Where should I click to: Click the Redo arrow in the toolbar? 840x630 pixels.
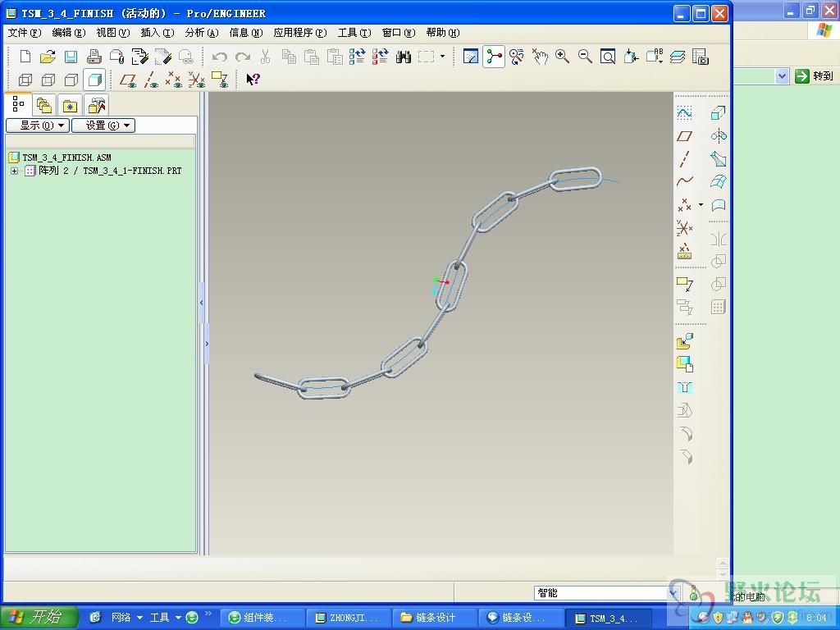coord(243,57)
